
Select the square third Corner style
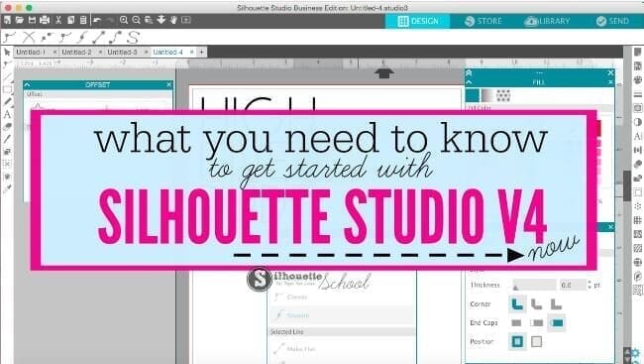click(x=556, y=304)
